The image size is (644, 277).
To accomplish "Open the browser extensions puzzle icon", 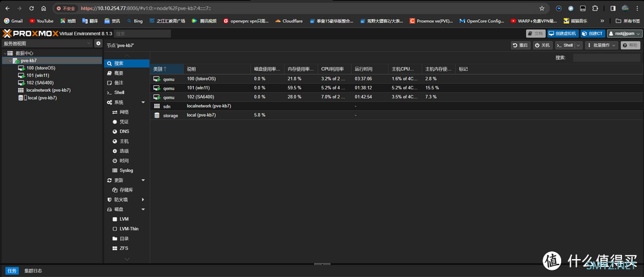I will 595,8.
